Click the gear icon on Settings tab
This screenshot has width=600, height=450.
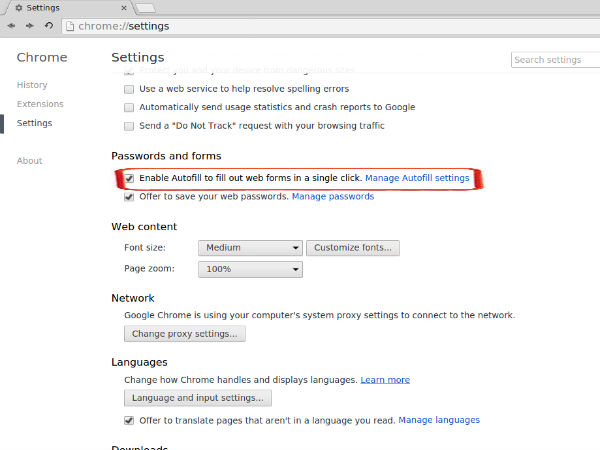[19, 7]
